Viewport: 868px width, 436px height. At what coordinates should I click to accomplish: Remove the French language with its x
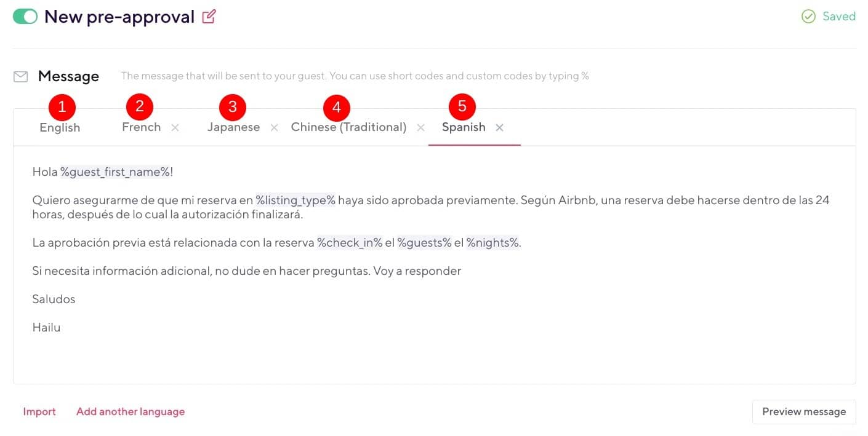click(x=175, y=128)
